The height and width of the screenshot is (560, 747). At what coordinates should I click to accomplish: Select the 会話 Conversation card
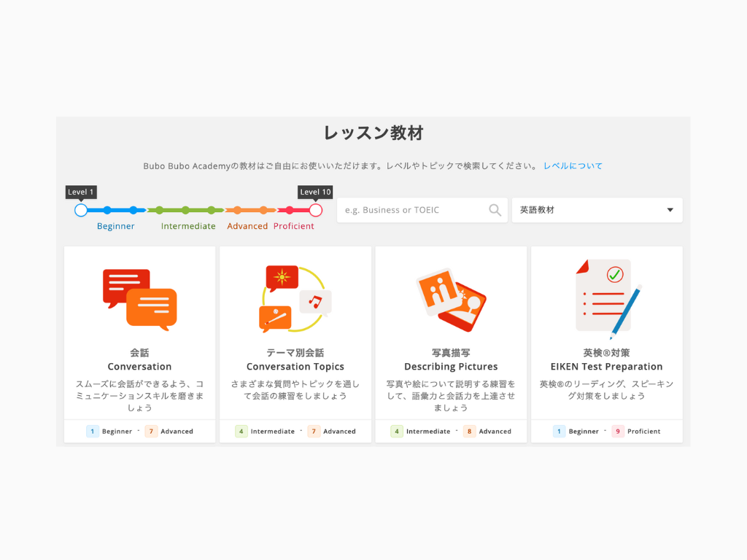(139, 343)
